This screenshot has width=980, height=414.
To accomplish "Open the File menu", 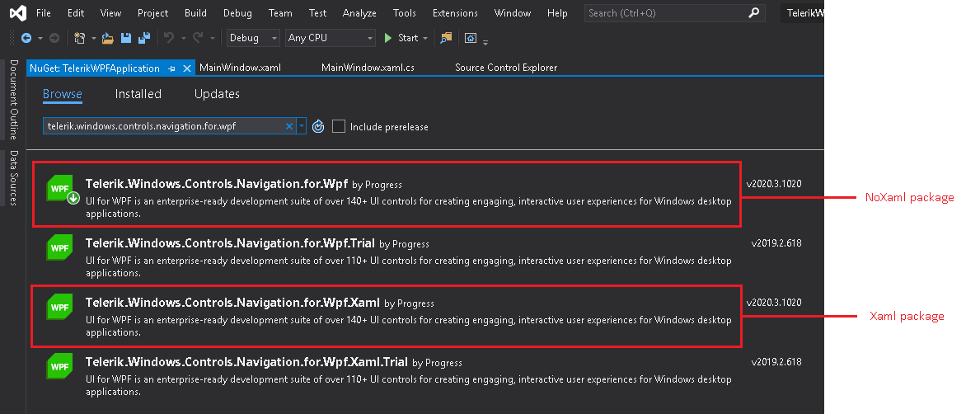I will (x=44, y=13).
